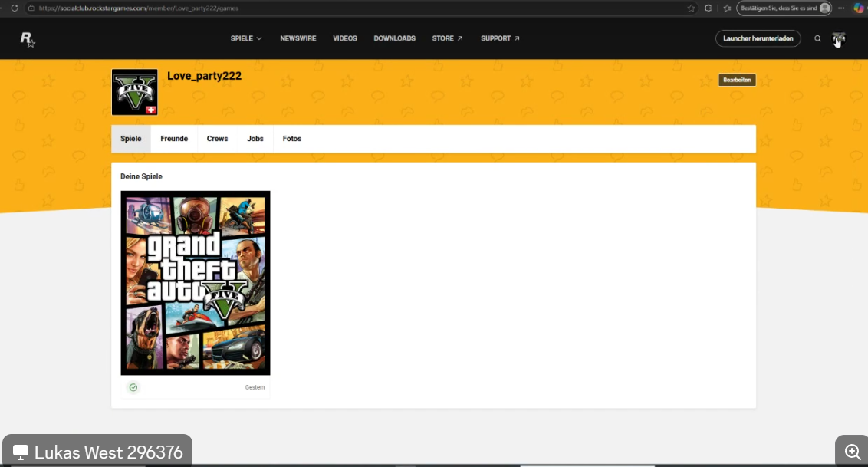Click the Lukas West 296376 screen-share label
Screen dimensions: 868x467
point(98,452)
